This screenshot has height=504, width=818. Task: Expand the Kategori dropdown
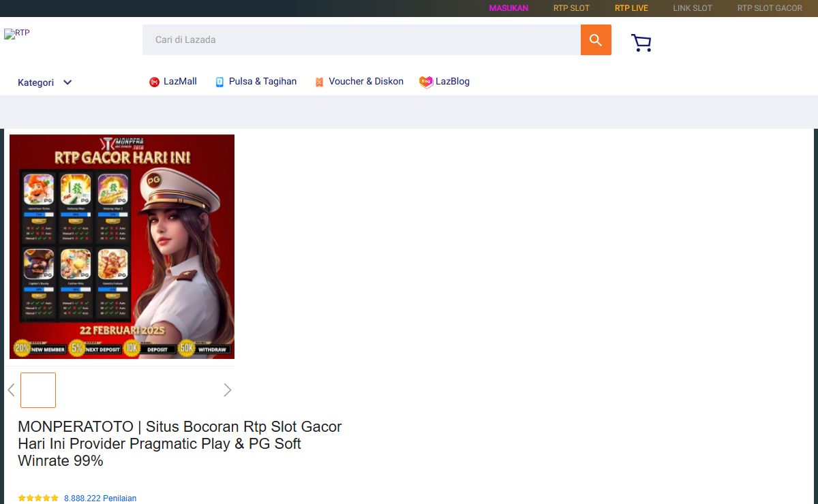tap(45, 82)
